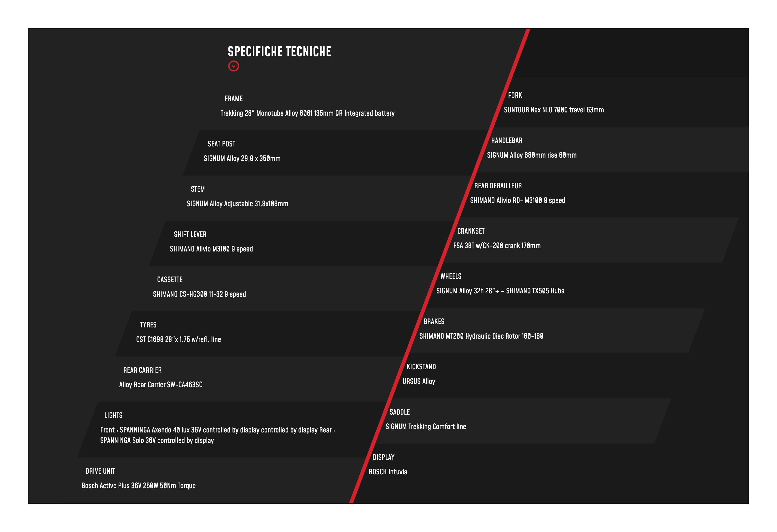Image resolution: width=777 pixels, height=532 pixels.
Task: Click Bosch Active Plus drive unit text
Action: 138,486
